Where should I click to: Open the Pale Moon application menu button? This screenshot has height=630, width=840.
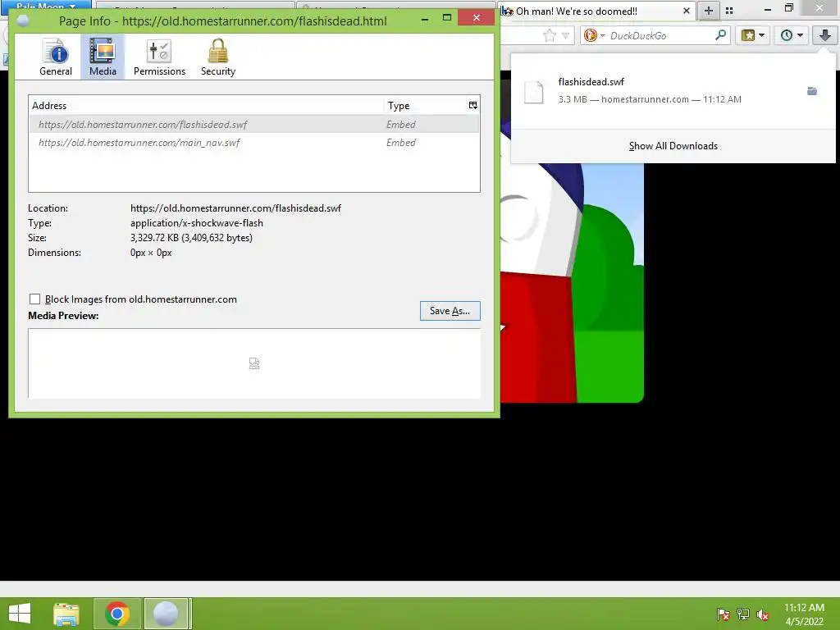point(46,7)
